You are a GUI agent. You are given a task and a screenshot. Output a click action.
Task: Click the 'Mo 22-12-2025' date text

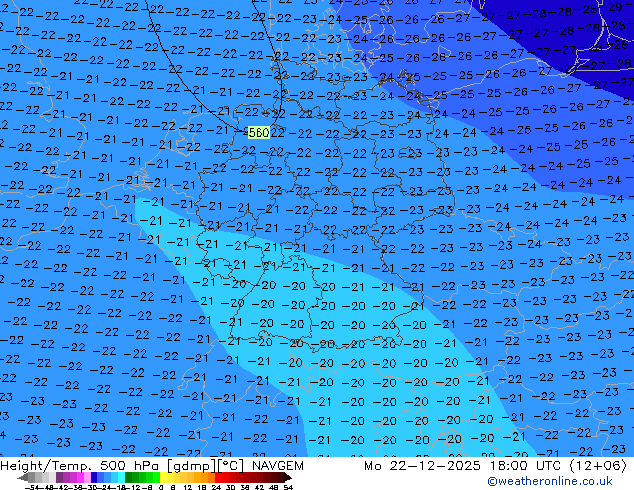tap(422, 466)
